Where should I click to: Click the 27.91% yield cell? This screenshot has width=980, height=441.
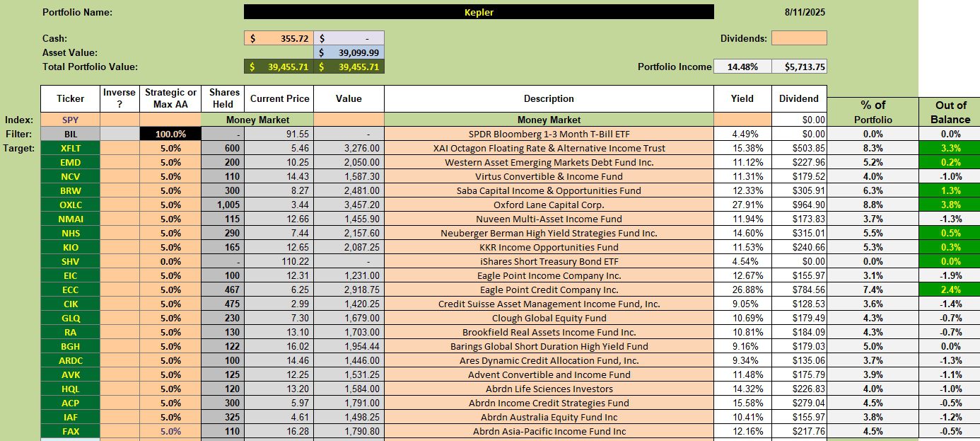(x=742, y=205)
